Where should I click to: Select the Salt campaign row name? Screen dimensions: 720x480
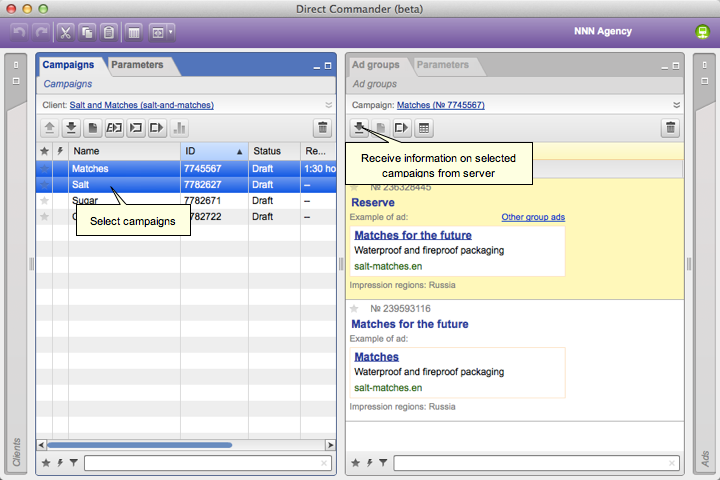[80, 185]
